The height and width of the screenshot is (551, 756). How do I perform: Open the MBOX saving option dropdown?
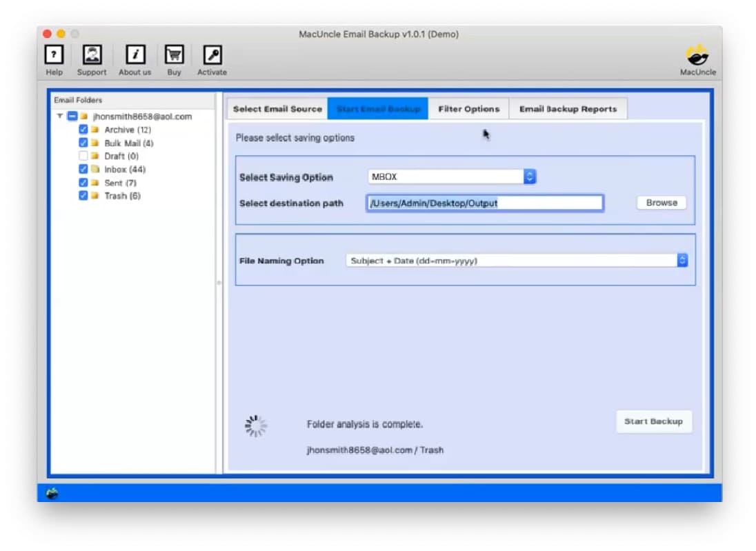tap(529, 177)
